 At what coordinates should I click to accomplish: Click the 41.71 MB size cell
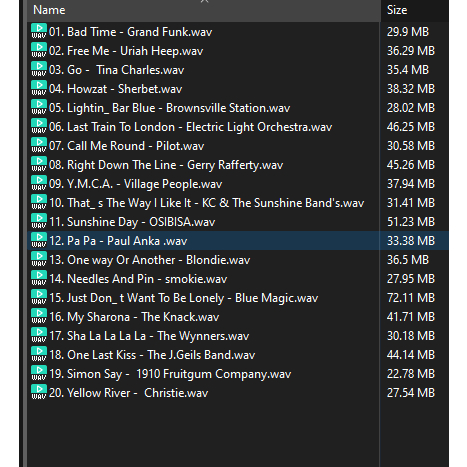coord(411,317)
